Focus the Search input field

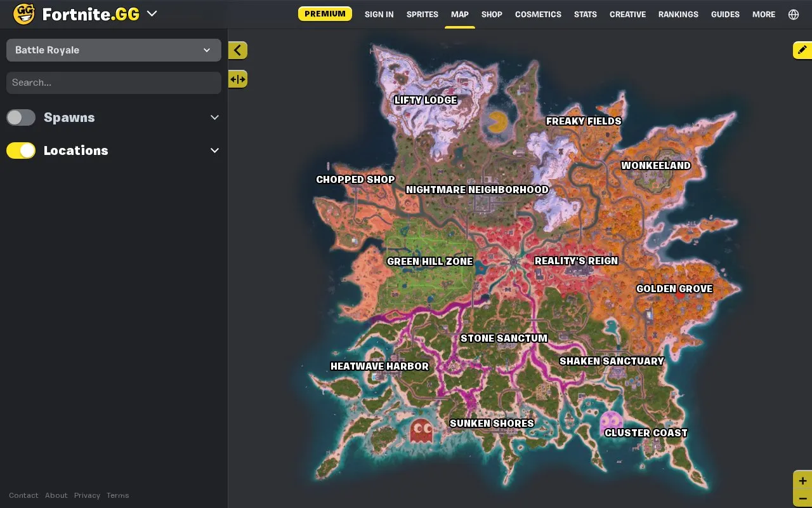114,83
